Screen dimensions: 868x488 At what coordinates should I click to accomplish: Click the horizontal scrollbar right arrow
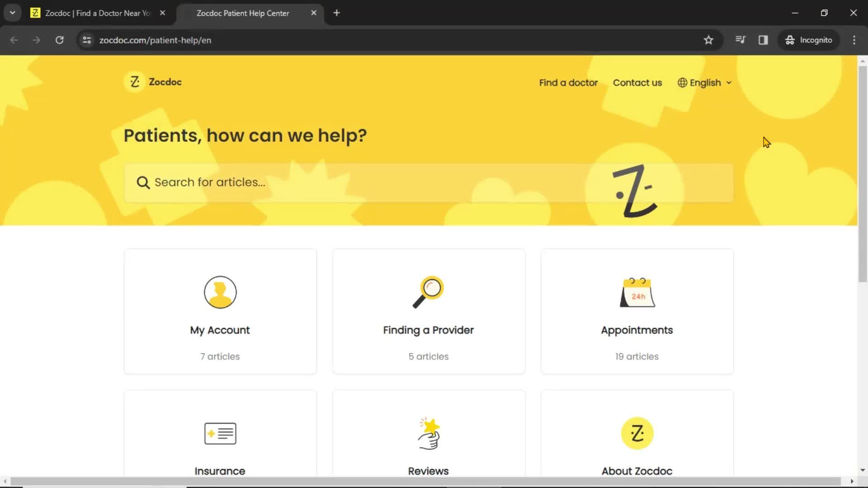click(852, 481)
